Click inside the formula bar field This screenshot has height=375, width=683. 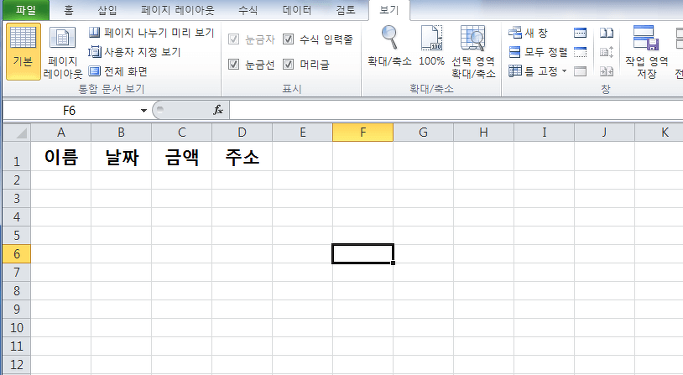tap(456, 111)
